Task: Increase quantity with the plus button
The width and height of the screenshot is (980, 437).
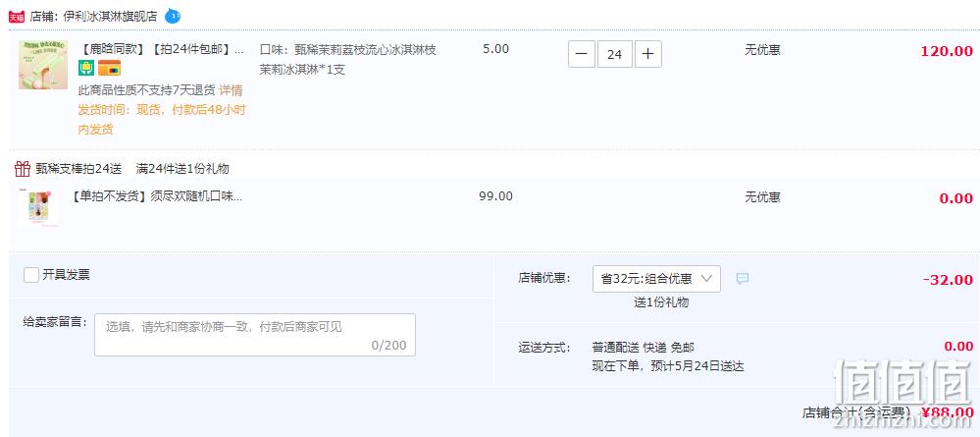Action: click(x=648, y=54)
